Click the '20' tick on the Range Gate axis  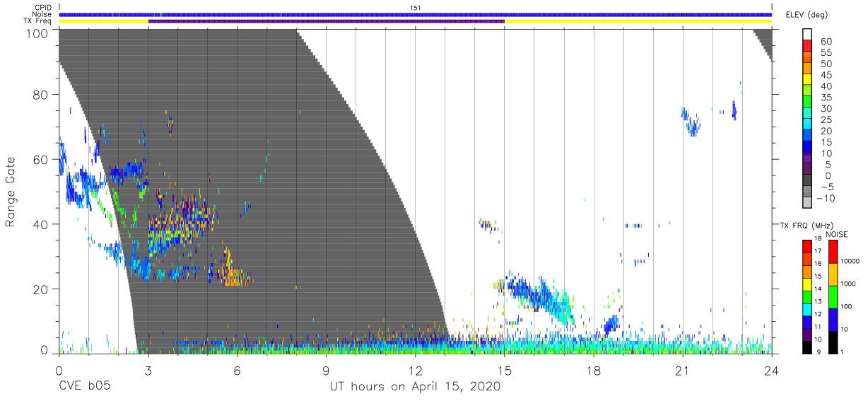coord(42,289)
